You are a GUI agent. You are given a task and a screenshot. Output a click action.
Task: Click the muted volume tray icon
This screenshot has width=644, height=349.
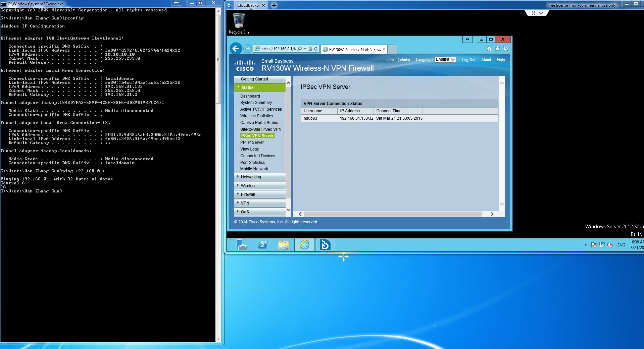(610, 245)
